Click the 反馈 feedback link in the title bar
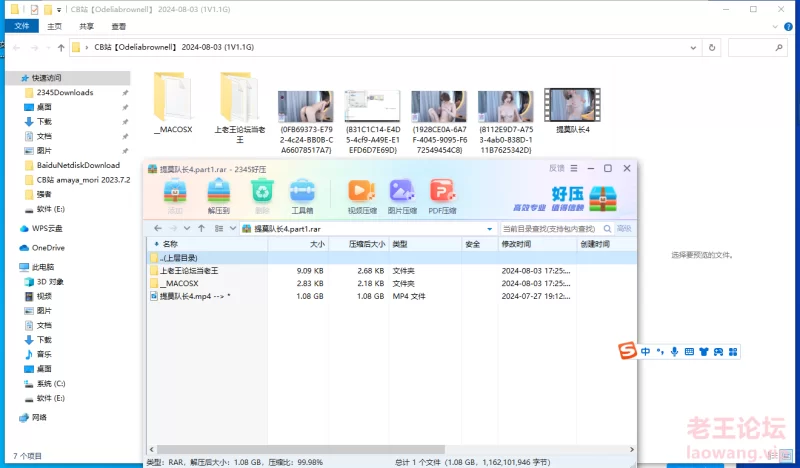The width and height of the screenshot is (800, 468). [x=557, y=168]
